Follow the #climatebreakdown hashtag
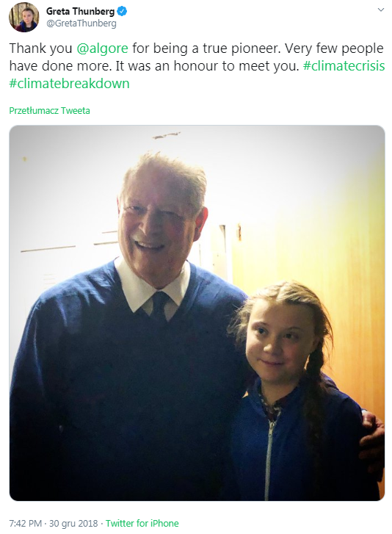This screenshot has height=534, width=392. pyautogui.click(x=70, y=84)
